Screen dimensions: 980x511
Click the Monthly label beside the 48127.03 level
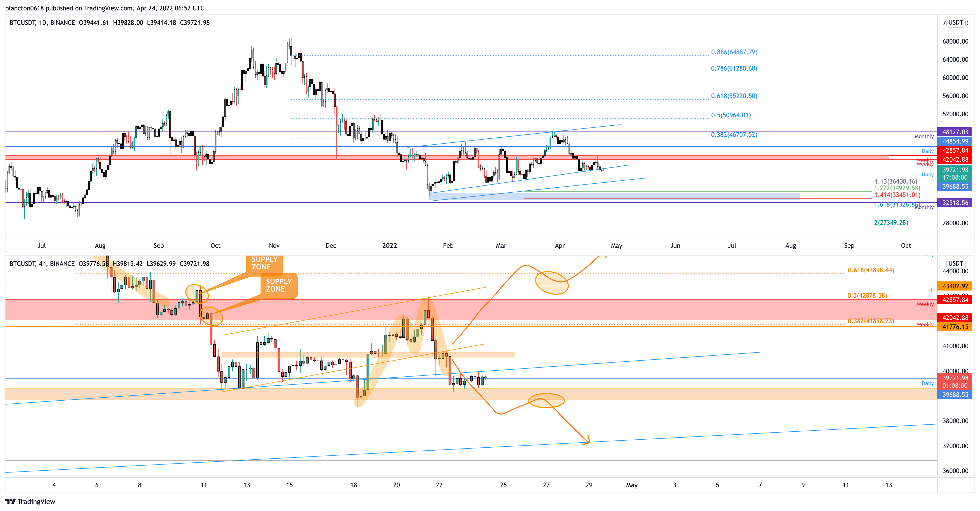click(924, 137)
